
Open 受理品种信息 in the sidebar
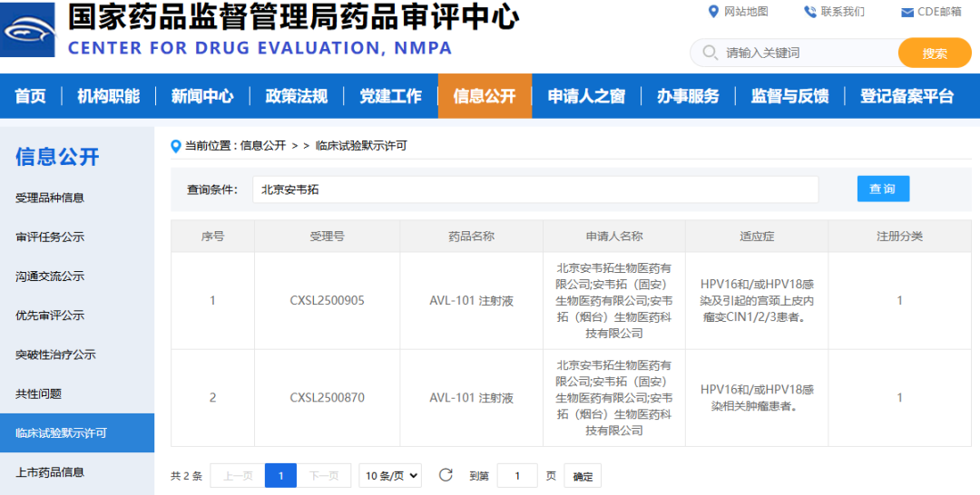[50, 198]
